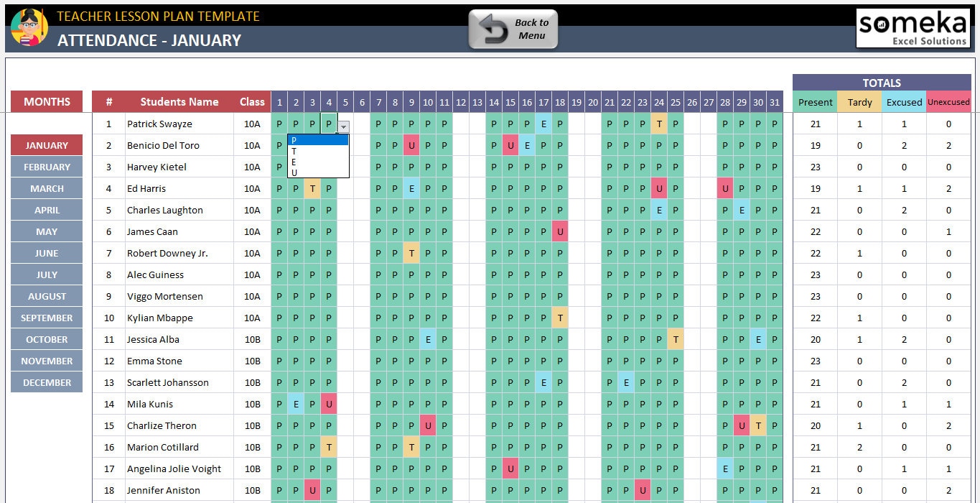
Task: Open the dropdown arrow on Patrick Swayze's day 4 cell
Action: (343, 125)
